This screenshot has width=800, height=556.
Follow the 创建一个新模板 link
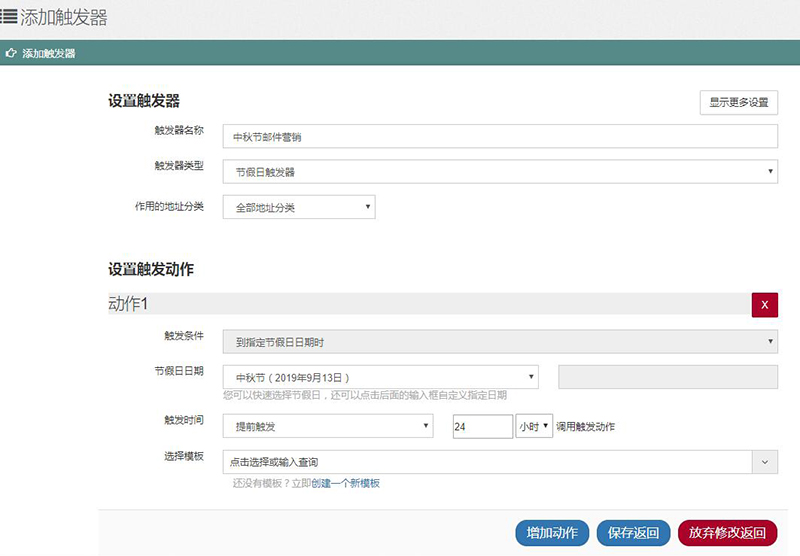click(345, 483)
